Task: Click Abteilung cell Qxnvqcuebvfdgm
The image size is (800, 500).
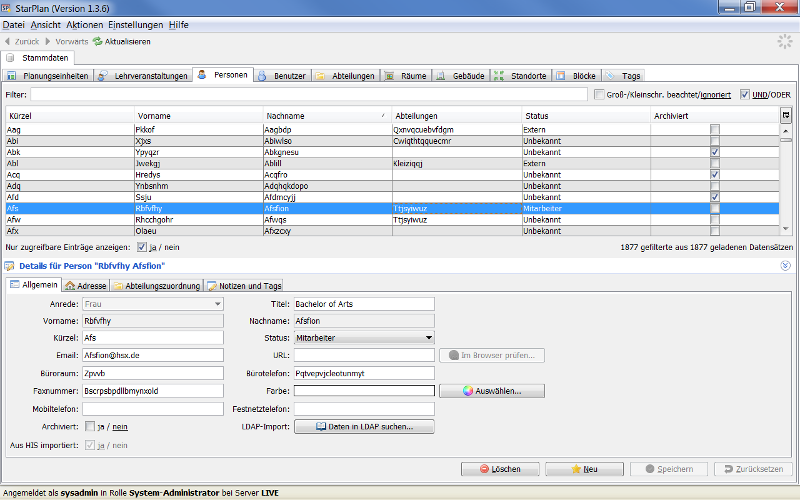Action: (x=456, y=130)
